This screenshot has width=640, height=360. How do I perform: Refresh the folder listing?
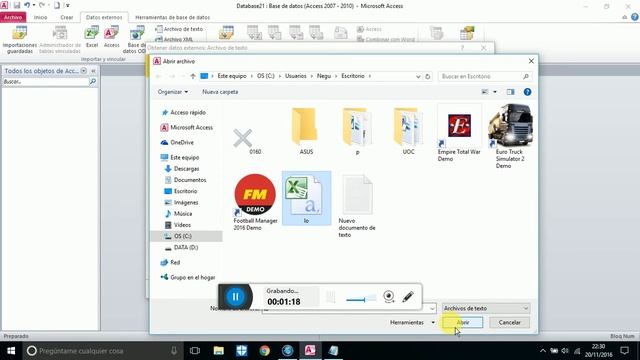tap(428, 76)
